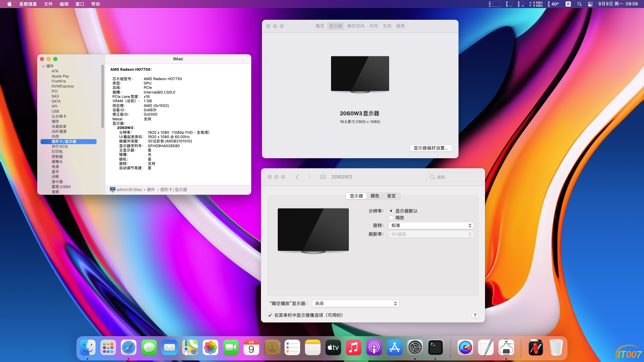This screenshot has width=644, height=362.
Task: Open the 刷新率 dropdown
Action: [431, 234]
